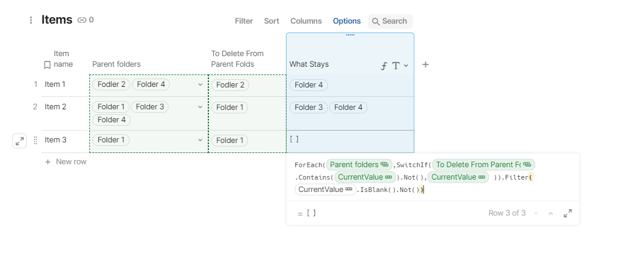Click the drag handle beside Item 3
The width and height of the screenshot is (644, 257).
pos(35,141)
